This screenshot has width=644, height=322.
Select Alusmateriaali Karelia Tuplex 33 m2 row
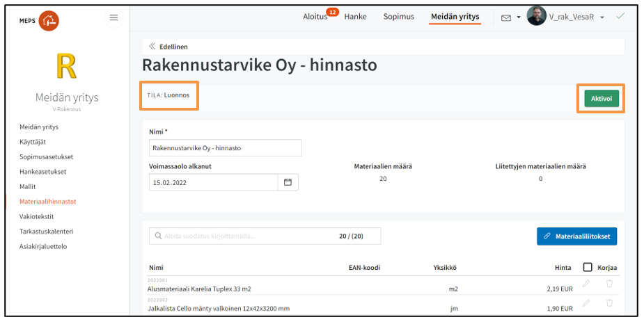(383, 286)
